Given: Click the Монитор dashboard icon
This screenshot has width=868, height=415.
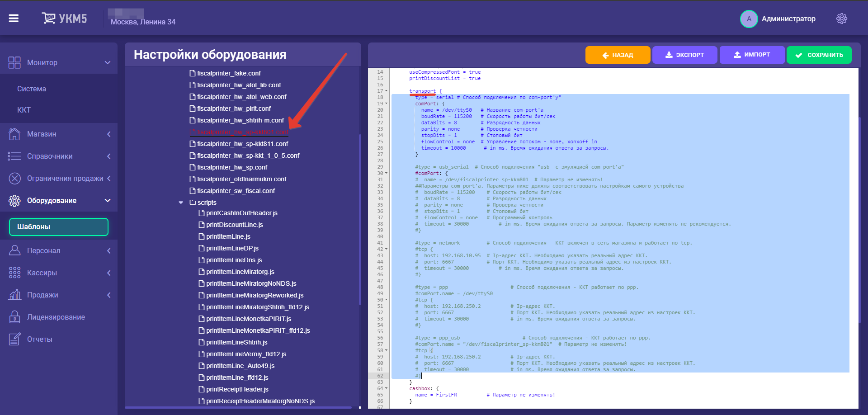Looking at the screenshot, I should click(14, 62).
